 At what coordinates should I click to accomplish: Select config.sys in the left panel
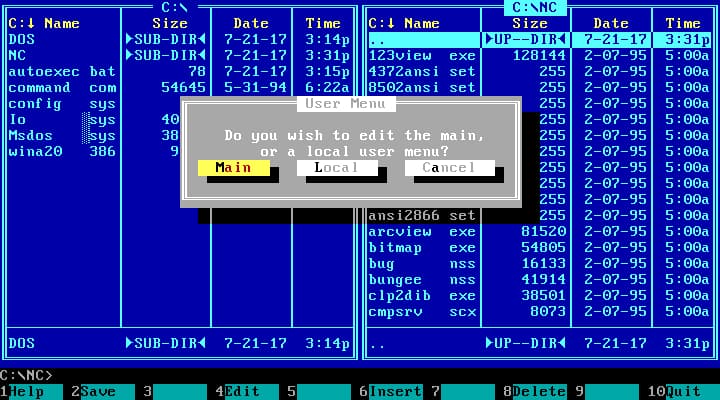[63, 104]
